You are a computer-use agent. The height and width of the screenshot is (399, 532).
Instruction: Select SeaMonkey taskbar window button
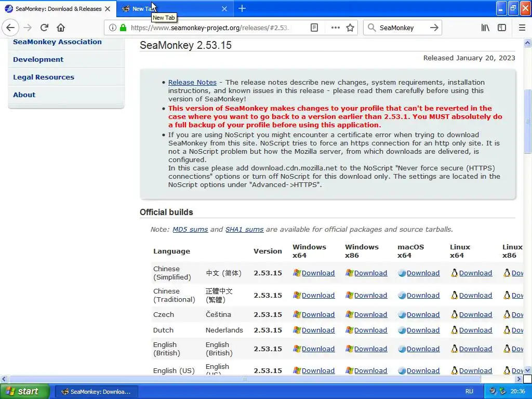(x=96, y=392)
